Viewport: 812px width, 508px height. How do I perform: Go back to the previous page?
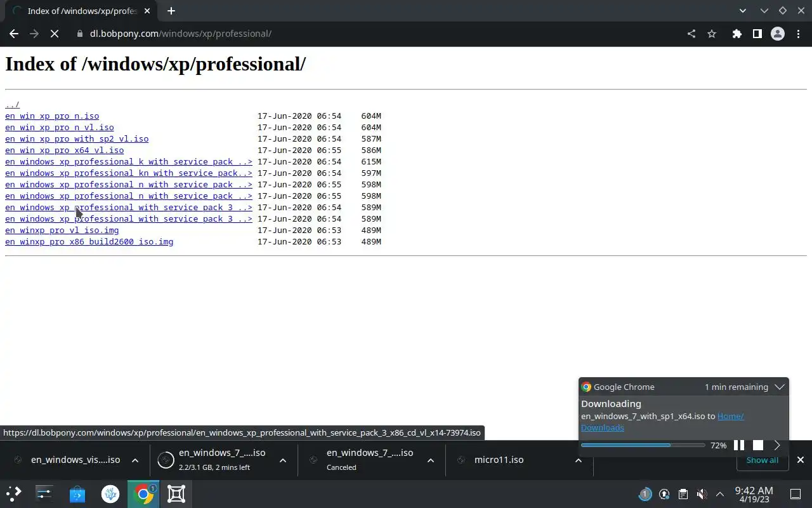tap(14, 34)
